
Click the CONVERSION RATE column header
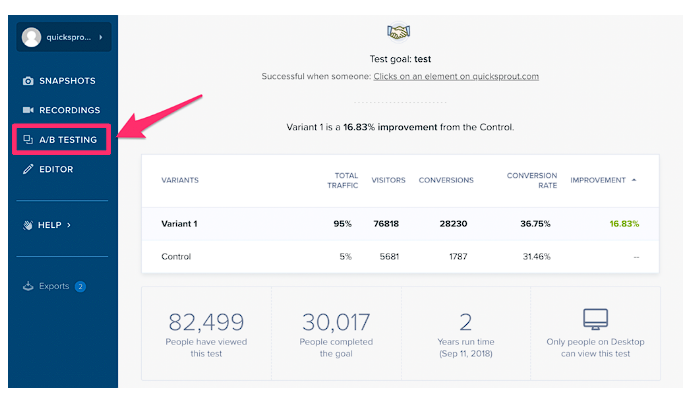click(532, 180)
